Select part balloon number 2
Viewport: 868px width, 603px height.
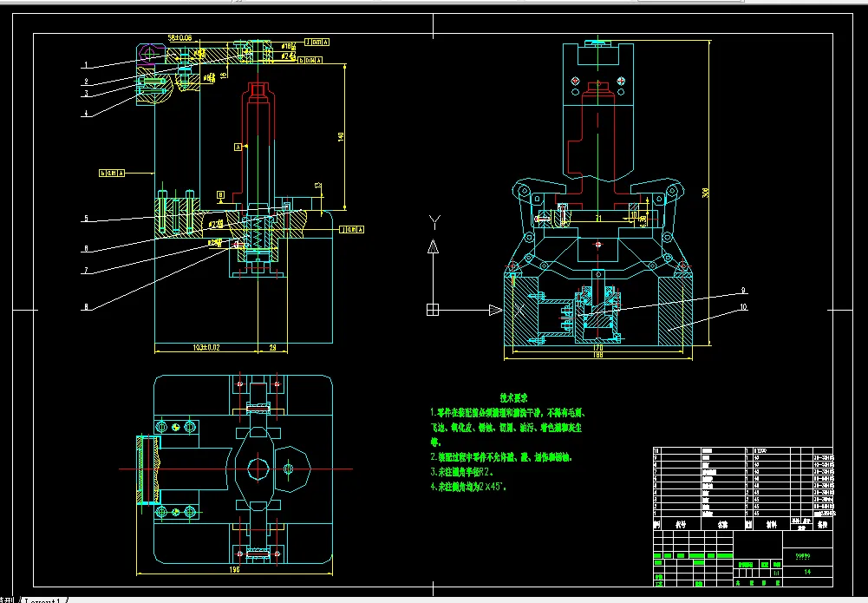(x=86, y=82)
